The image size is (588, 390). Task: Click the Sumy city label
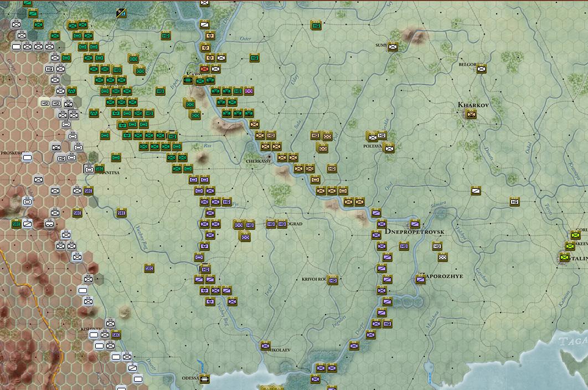click(381, 45)
